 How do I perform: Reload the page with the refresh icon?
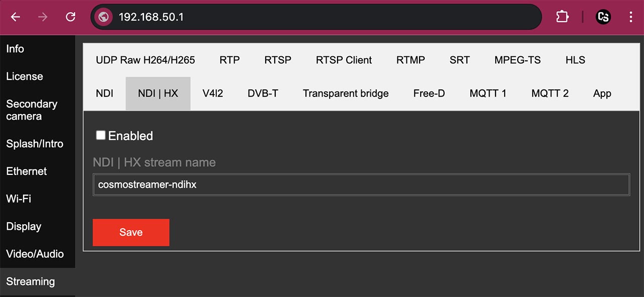[70, 17]
